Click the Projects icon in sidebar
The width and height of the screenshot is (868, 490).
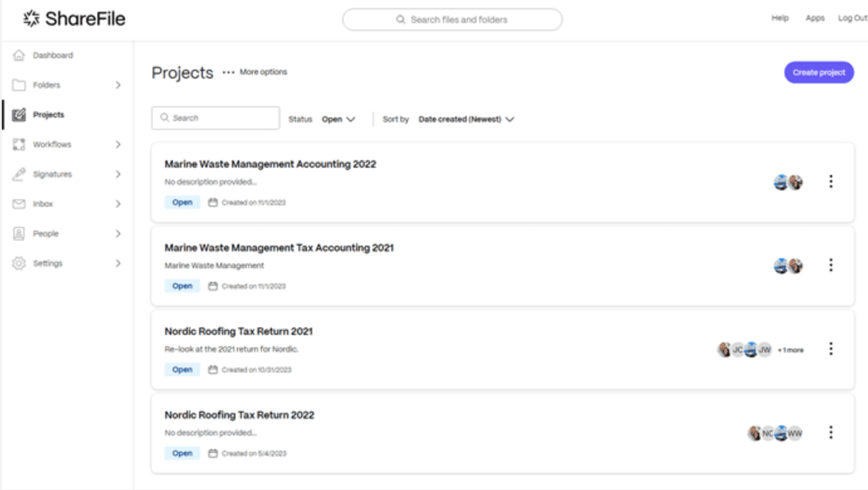(x=20, y=115)
